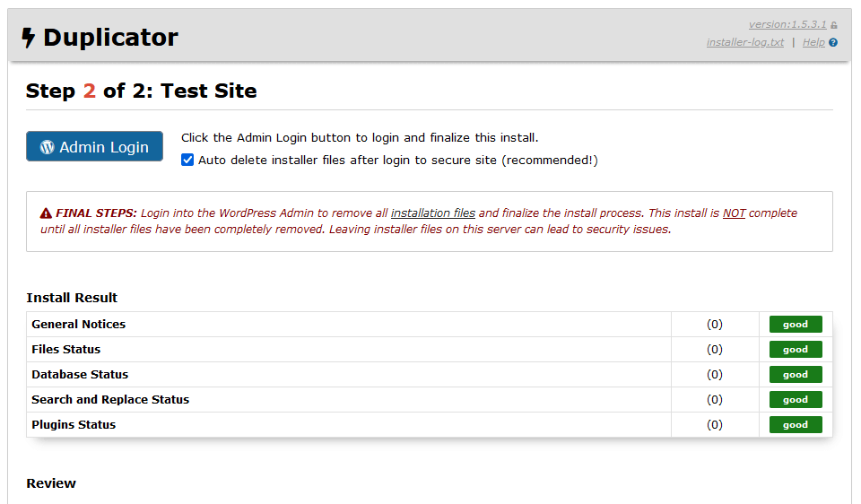
Task: Click the underlined NOT word in warning
Action: click(734, 213)
